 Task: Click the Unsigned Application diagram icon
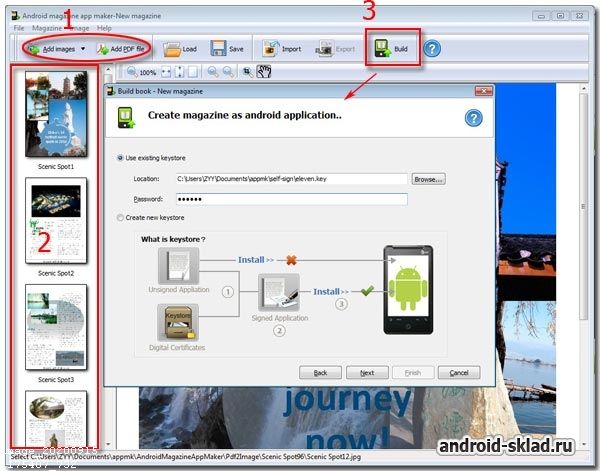coord(179,266)
